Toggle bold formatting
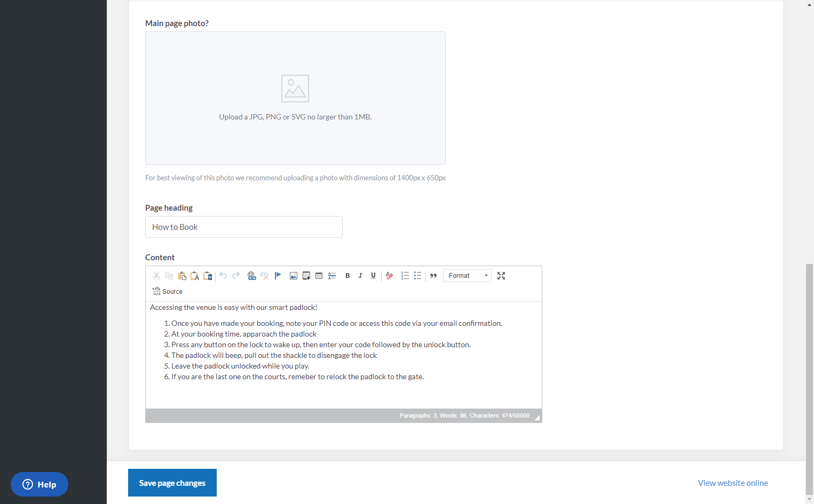 coord(347,276)
